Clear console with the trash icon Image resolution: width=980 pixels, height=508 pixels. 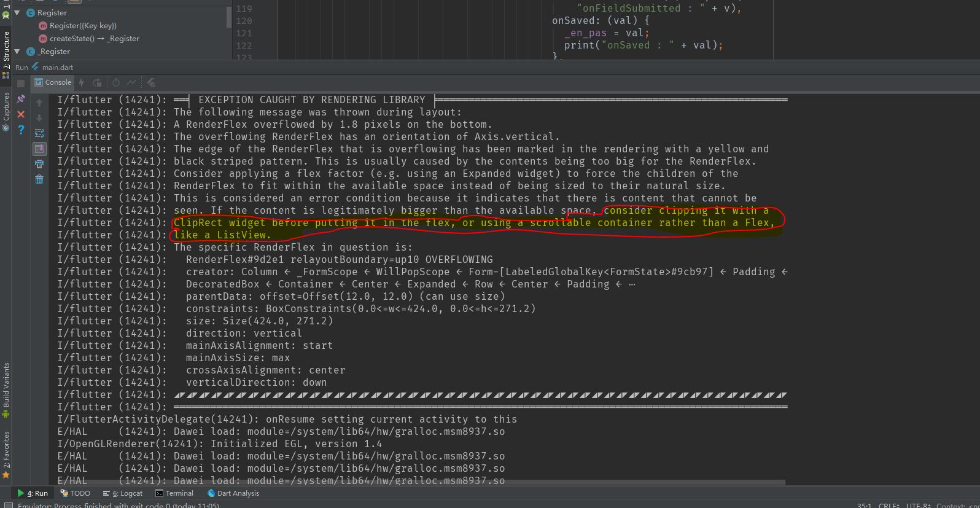tap(39, 179)
